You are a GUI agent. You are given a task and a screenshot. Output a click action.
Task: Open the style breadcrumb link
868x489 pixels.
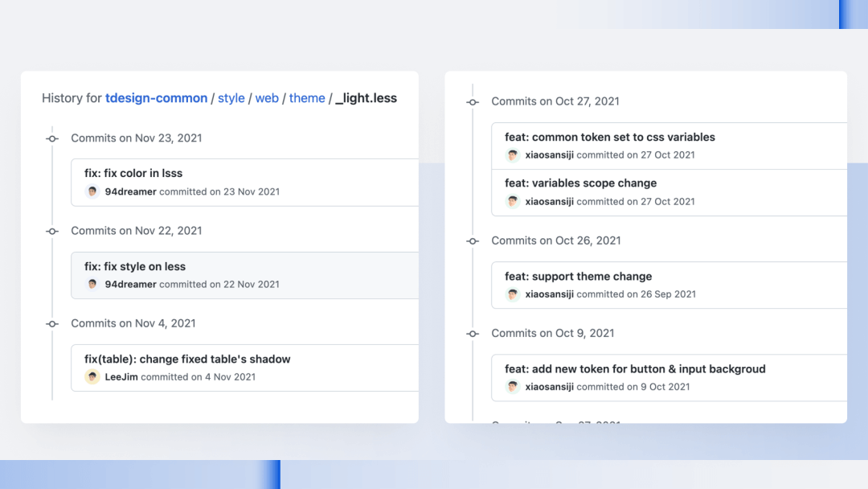[231, 98]
